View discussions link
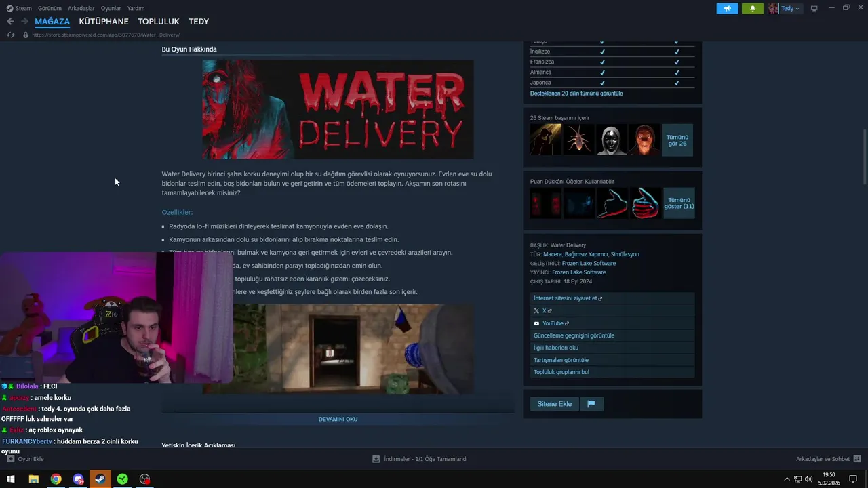Screen dimensions: 868x488 (x=612, y=360)
